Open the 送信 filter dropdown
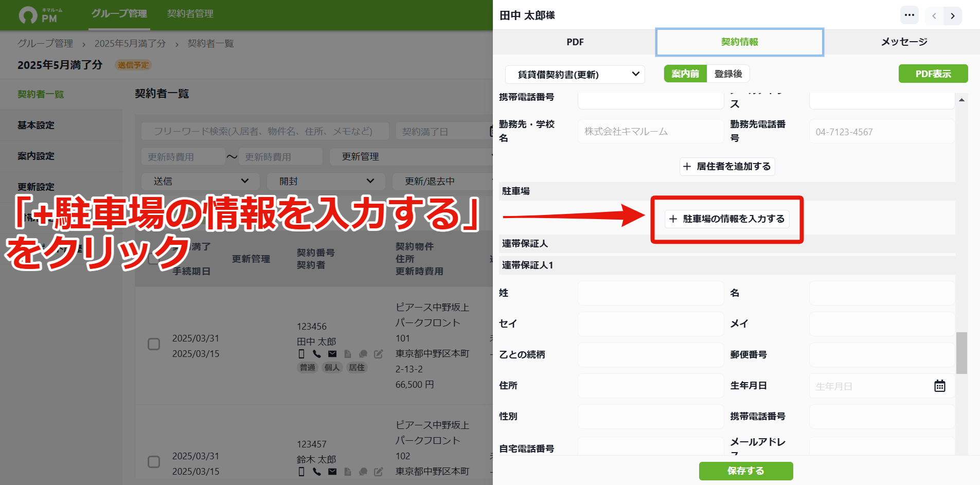The height and width of the screenshot is (485, 980). pyautogui.click(x=201, y=181)
